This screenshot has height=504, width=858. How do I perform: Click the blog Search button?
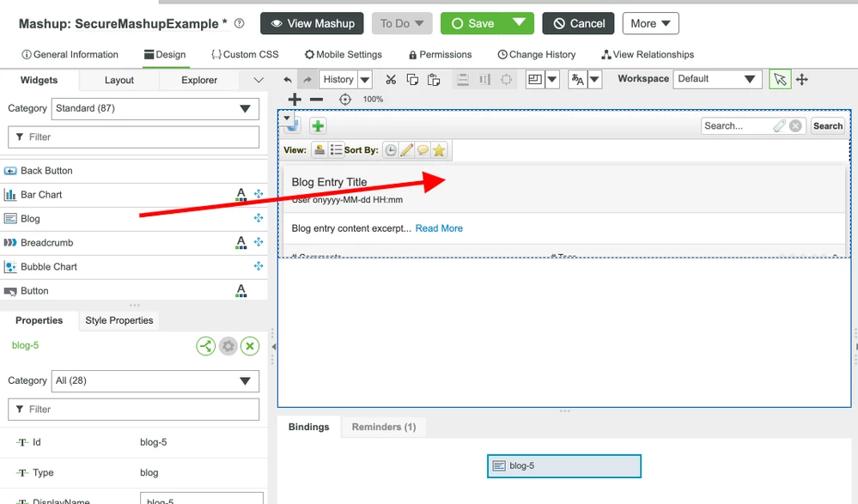click(827, 126)
